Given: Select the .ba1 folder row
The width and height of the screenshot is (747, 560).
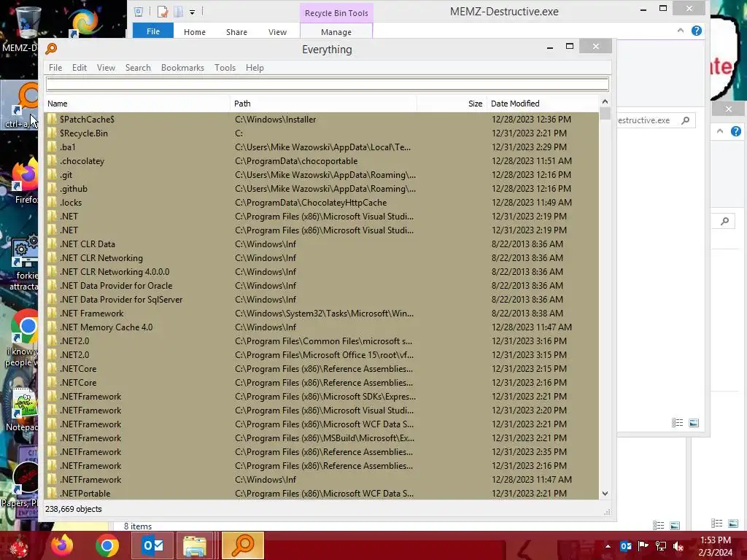Looking at the screenshot, I should click(322, 147).
